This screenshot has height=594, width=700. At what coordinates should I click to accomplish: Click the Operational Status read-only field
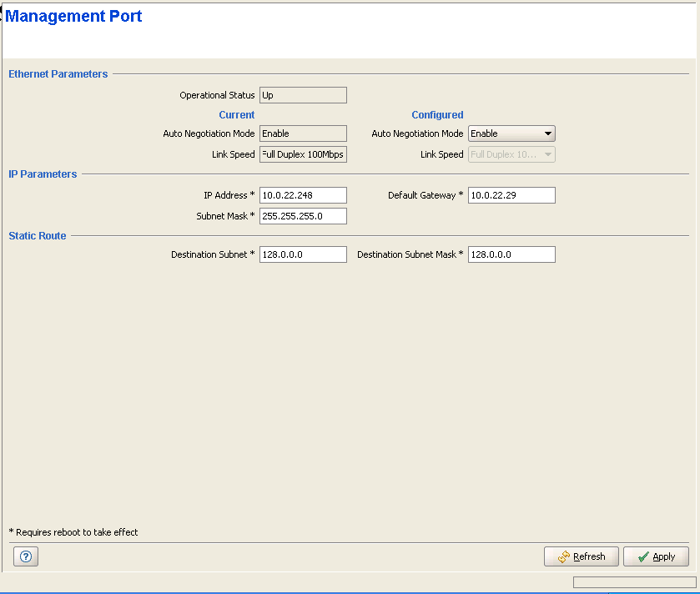(x=303, y=95)
